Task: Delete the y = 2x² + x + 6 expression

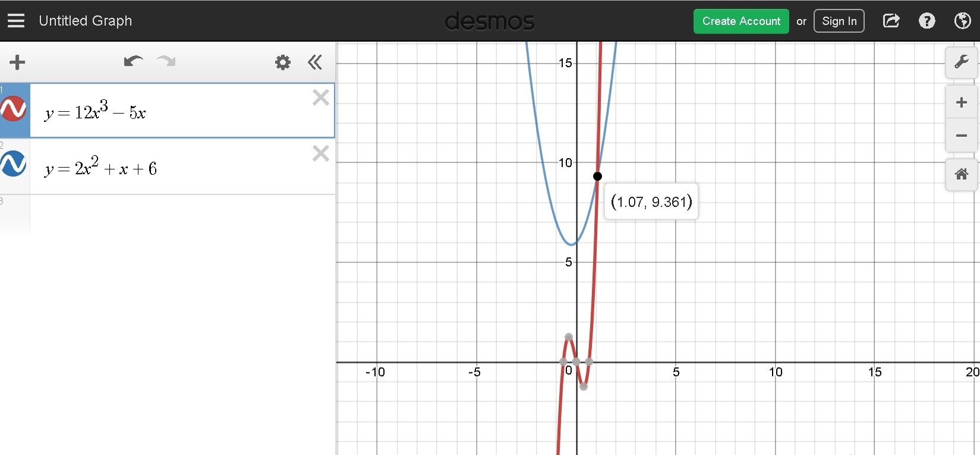Action: [321, 153]
